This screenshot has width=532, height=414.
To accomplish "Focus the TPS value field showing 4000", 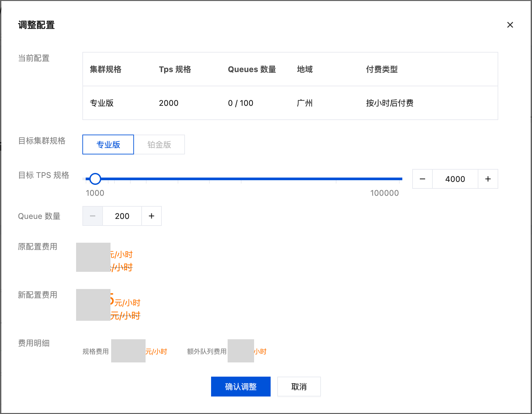I will coord(455,179).
